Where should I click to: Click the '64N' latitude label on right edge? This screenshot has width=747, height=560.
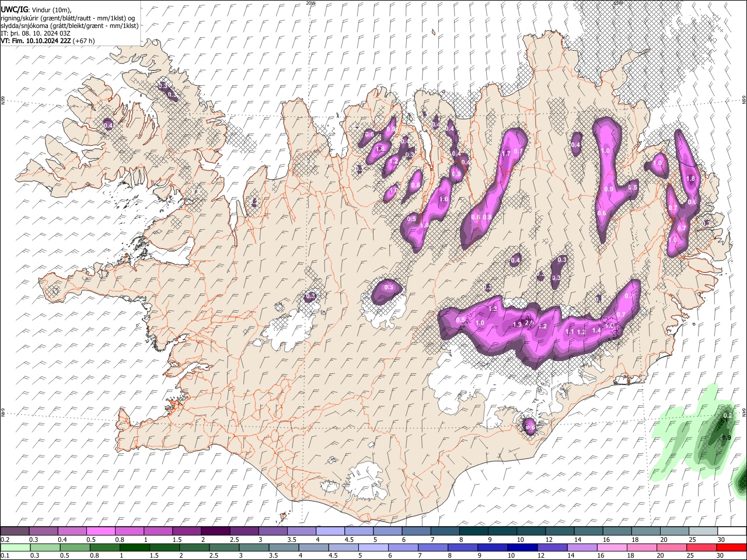pos(743,411)
